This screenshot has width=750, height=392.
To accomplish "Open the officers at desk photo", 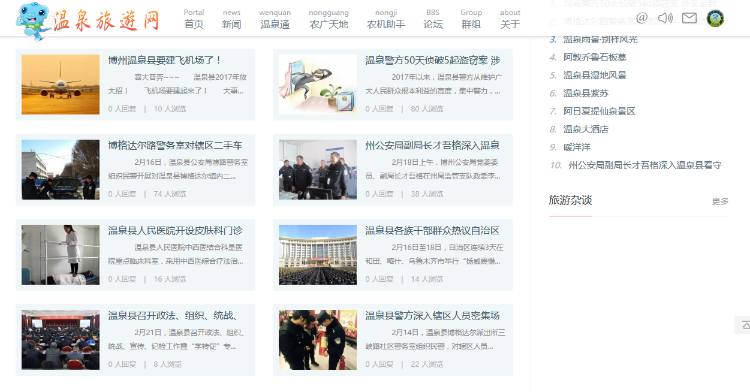I will coord(318,170).
